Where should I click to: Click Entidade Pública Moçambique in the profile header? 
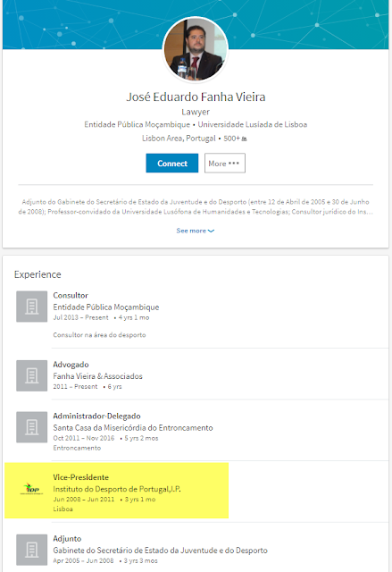[137, 124]
